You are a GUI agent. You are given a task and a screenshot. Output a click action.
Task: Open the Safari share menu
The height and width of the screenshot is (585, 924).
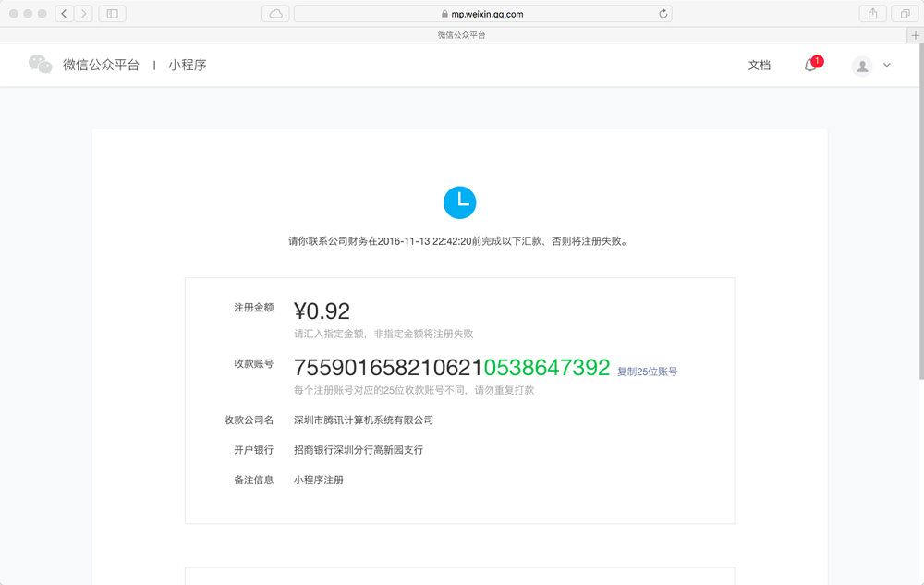click(872, 14)
